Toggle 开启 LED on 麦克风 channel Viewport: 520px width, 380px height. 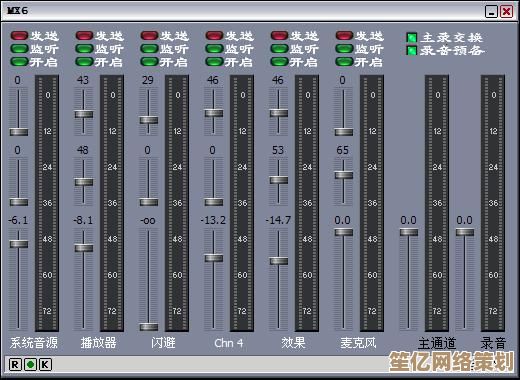click(344, 62)
